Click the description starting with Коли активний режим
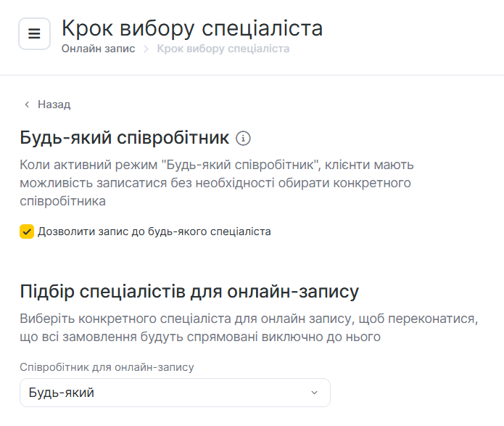504x426 pixels. point(216,182)
